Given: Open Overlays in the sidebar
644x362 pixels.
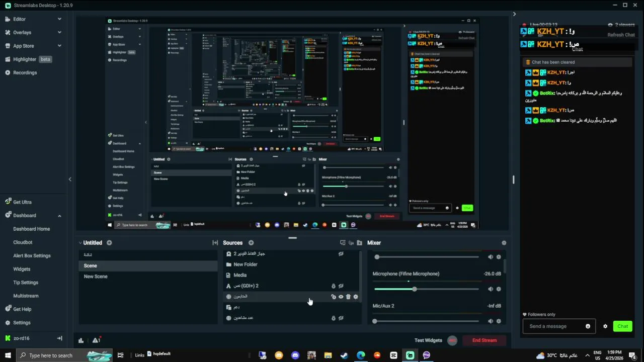Looking at the screenshot, I should click(x=22, y=32).
